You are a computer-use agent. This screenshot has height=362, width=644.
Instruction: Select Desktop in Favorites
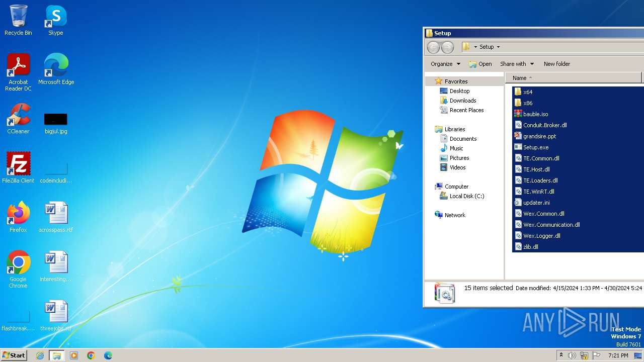pos(459,91)
